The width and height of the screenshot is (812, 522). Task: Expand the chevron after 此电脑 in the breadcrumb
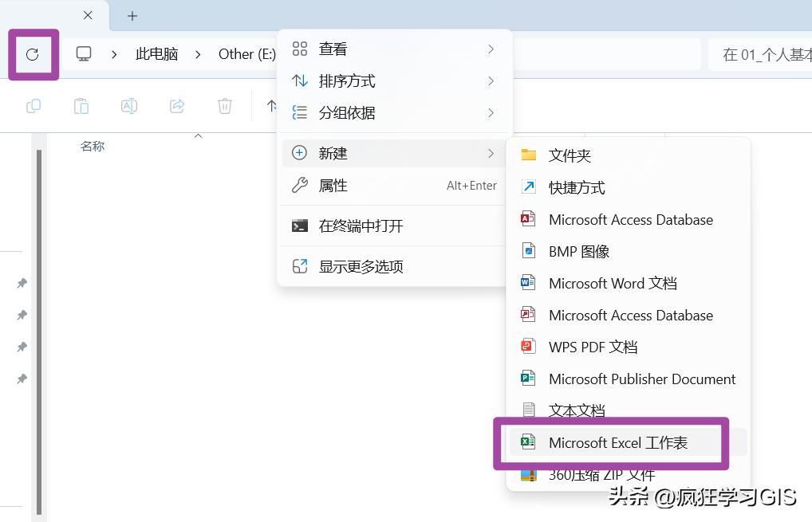pos(198,54)
